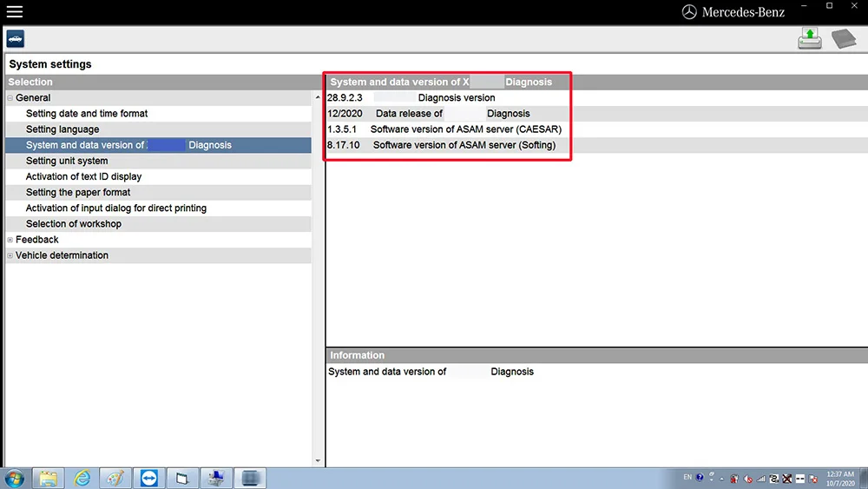868x489 pixels.
Task: Open the Windows Start orb
Action: pos(15,479)
